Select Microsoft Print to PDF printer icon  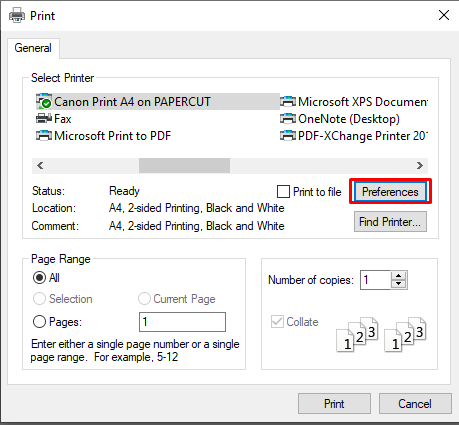pos(44,135)
